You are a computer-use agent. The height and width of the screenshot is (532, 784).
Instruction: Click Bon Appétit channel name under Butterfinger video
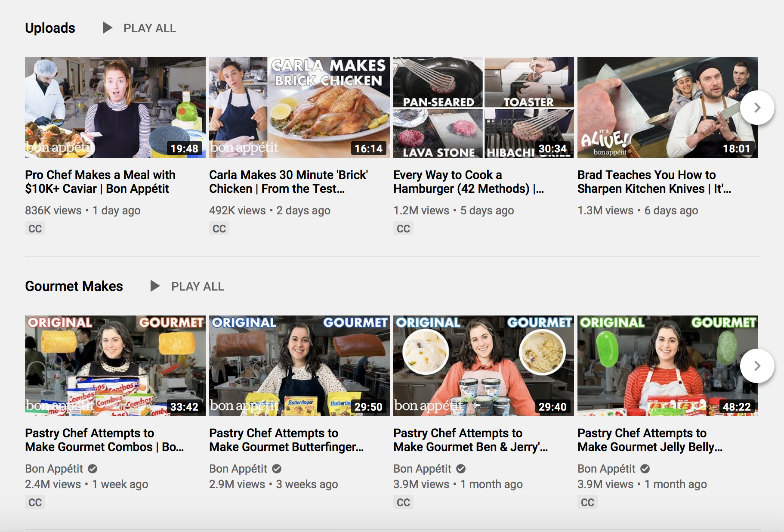(x=238, y=469)
